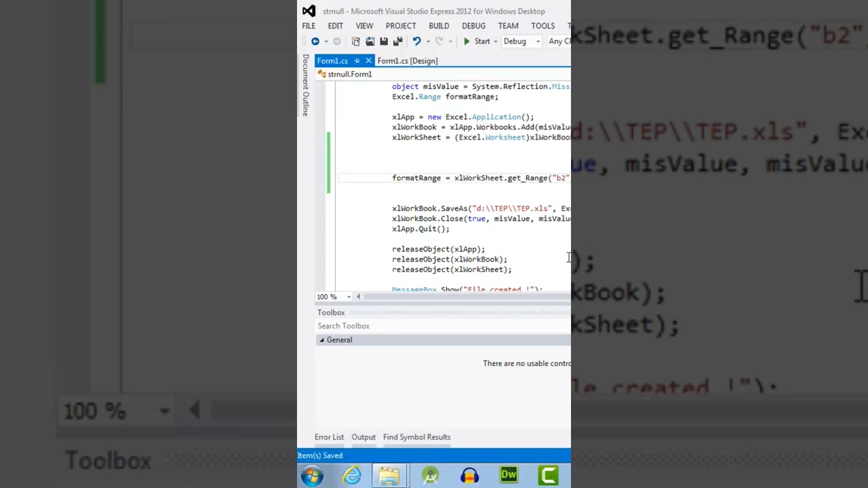The height and width of the screenshot is (488, 868).
Task: Open the TEAM menu
Action: tap(508, 26)
